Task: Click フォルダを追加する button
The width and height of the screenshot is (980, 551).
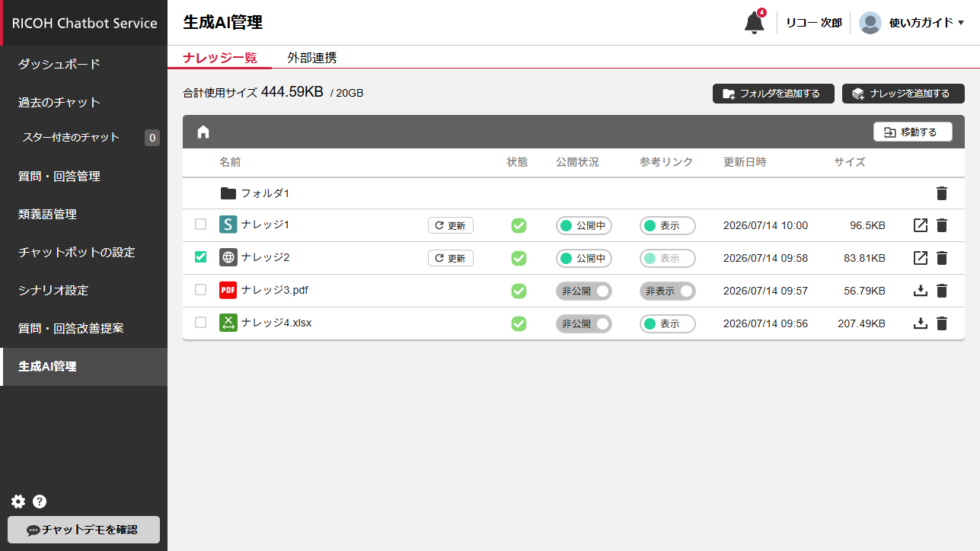Action: (774, 94)
